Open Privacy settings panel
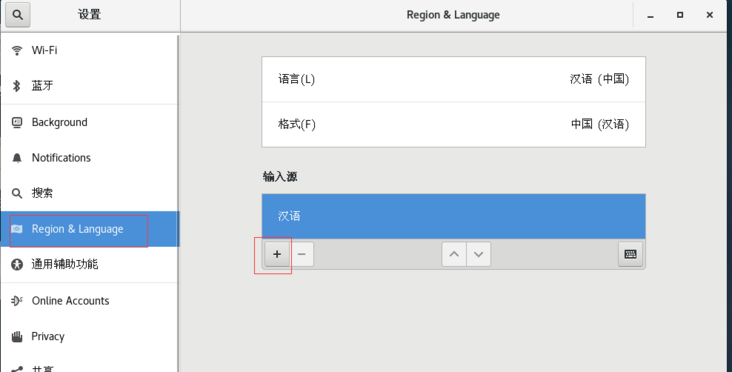The height and width of the screenshot is (372, 732). pos(90,336)
